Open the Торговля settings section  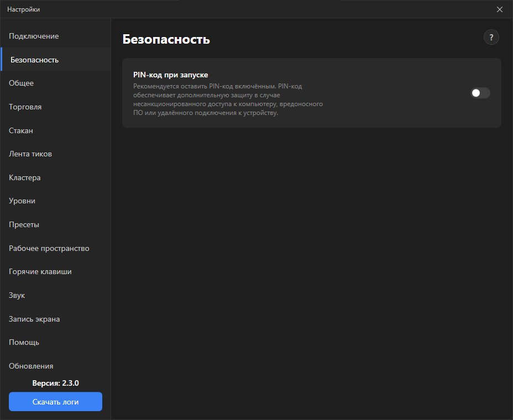tap(56, 107)
